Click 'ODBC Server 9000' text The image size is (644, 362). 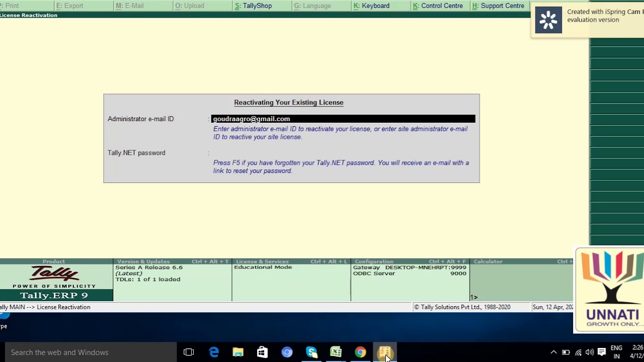pos(410,274)
